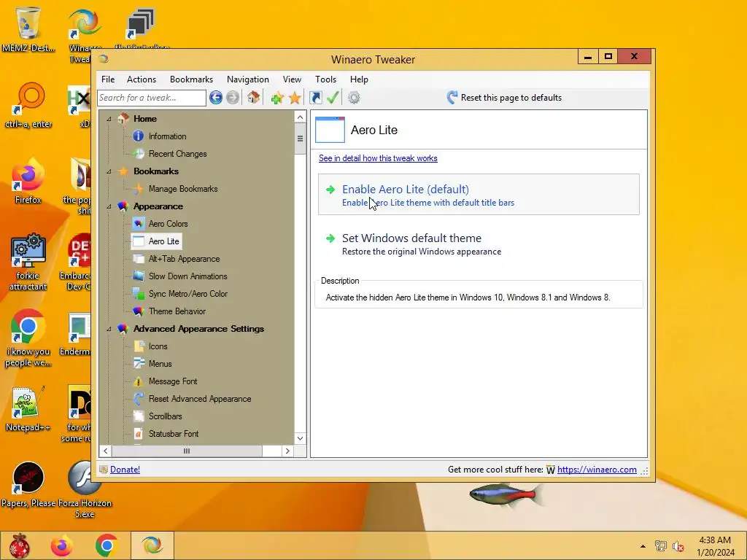Select the Aero Lite tree entry
The image size is (747, 560).
click(163, 241)
